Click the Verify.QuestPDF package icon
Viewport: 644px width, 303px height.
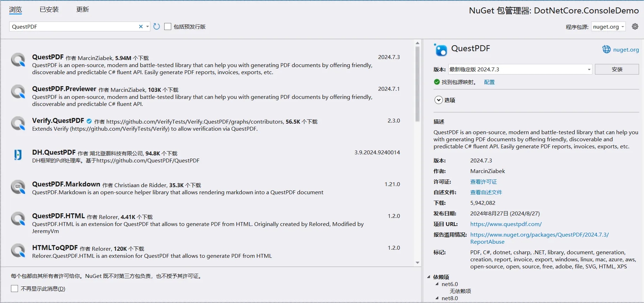pos(18,123)
